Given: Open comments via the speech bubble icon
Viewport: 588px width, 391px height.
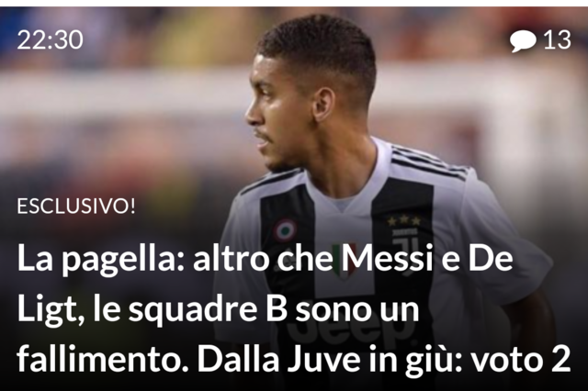Looking at the screenshot, I should pos(523,40).
